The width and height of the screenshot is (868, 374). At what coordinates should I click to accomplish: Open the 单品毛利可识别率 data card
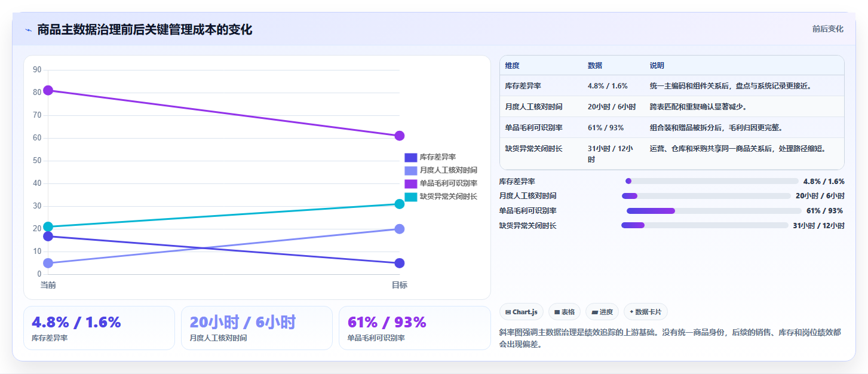pyautogui.click(x=415, y=328)
